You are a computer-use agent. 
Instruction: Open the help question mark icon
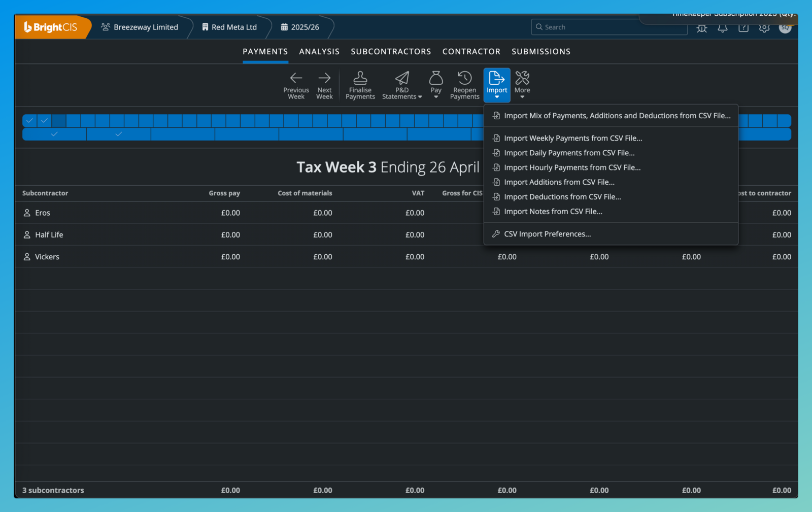pos(743,27)
